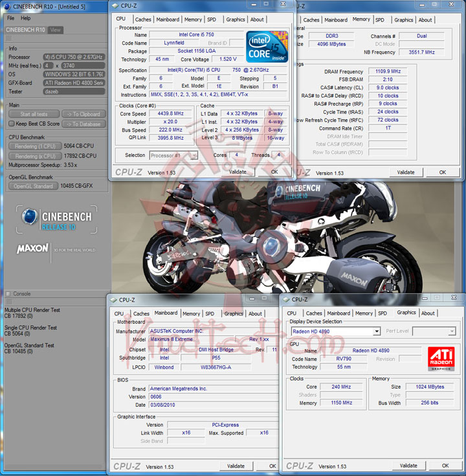Click the Maximus III Extreme model field
Image resolution: width=466 pixels, height=476 pixels.
pyautogui.click(x=192, y=339)
